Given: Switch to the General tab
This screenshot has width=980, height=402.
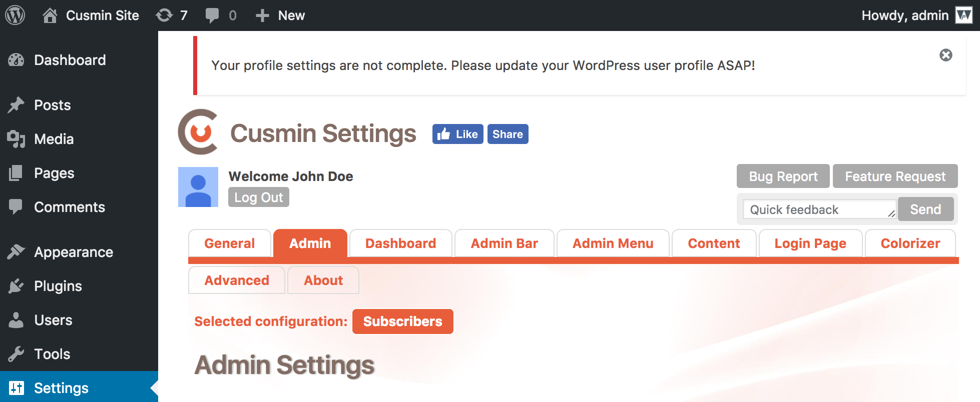Looking at the screenshot, I should pyautogui.click(x=230, y=243).
